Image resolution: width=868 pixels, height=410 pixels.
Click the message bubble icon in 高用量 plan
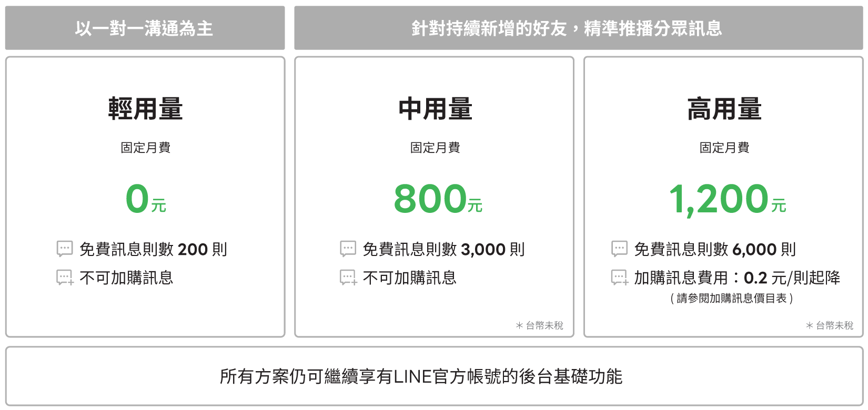[619, 249]
